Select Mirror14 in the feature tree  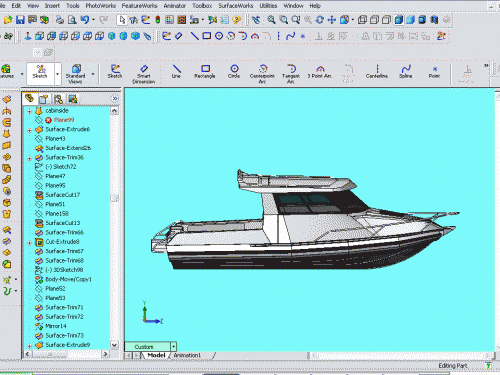(x=56, y=326)
